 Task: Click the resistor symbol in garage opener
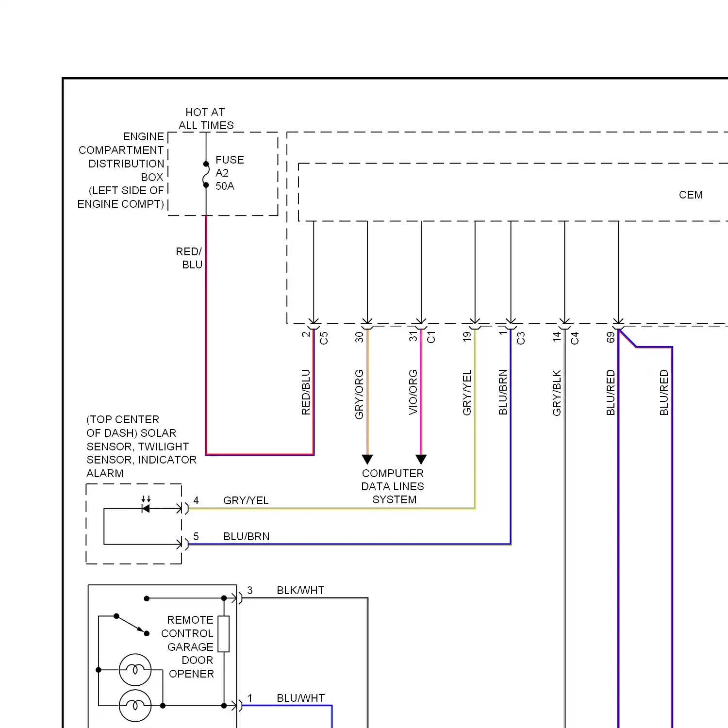tap(224, 634)
